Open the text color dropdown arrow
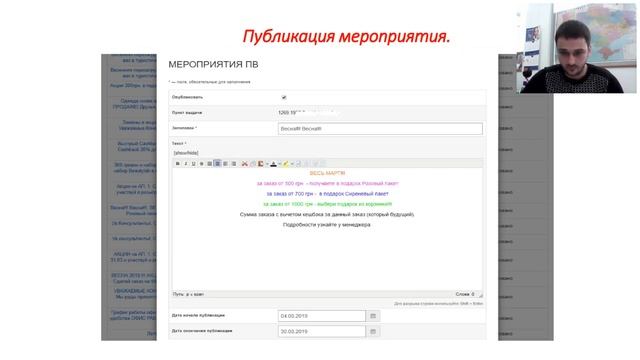The image size is (640, 360). (x=280, y=164)
